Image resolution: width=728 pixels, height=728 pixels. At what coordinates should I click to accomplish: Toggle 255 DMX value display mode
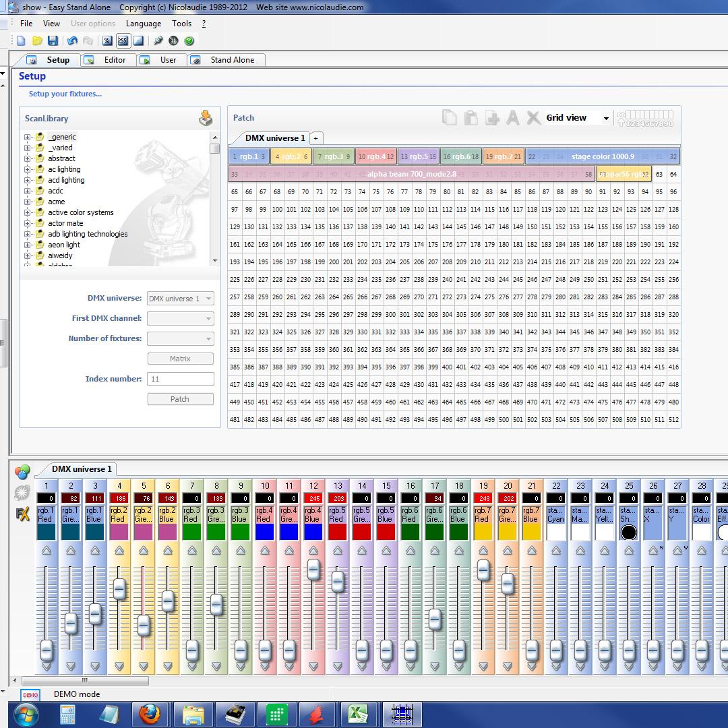[123, 41]
